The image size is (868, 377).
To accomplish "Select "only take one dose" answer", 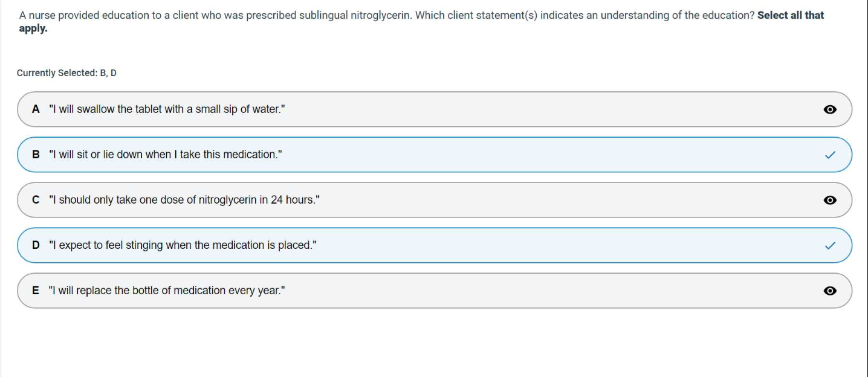I will [184, 200].
